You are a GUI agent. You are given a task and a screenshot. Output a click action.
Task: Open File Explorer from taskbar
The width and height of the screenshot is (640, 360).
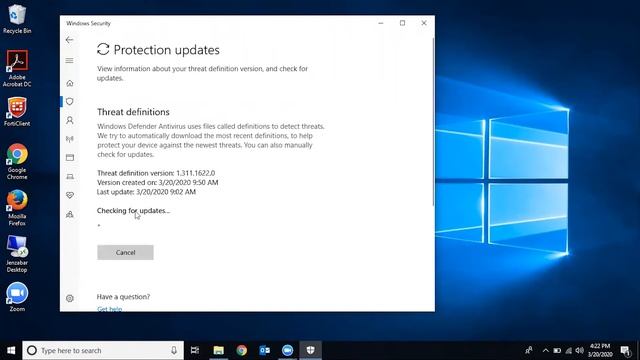(x=218, y=350)
